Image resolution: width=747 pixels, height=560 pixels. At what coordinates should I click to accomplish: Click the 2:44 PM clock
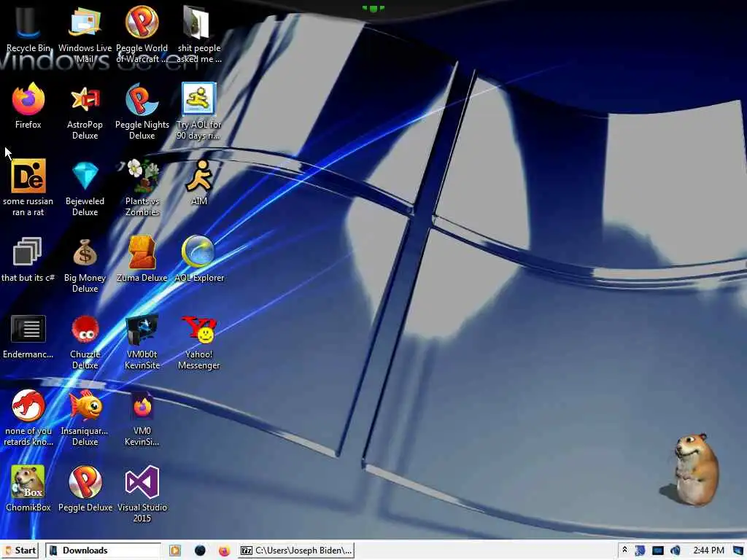click(708, 551)
